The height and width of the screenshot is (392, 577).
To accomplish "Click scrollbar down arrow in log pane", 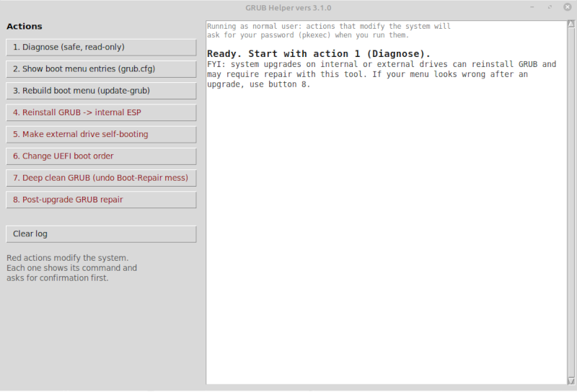I will coord(571,380).
